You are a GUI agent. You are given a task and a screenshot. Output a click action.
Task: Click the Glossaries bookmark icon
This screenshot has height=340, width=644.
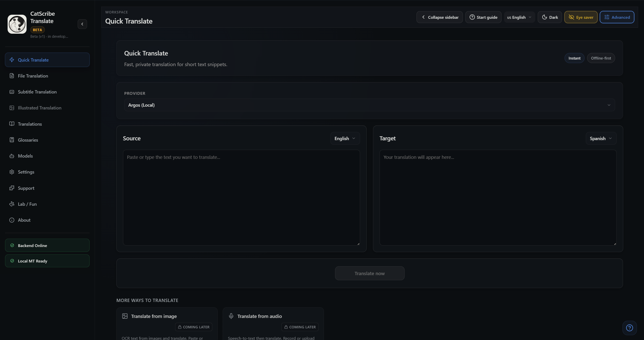pos(12,140)
